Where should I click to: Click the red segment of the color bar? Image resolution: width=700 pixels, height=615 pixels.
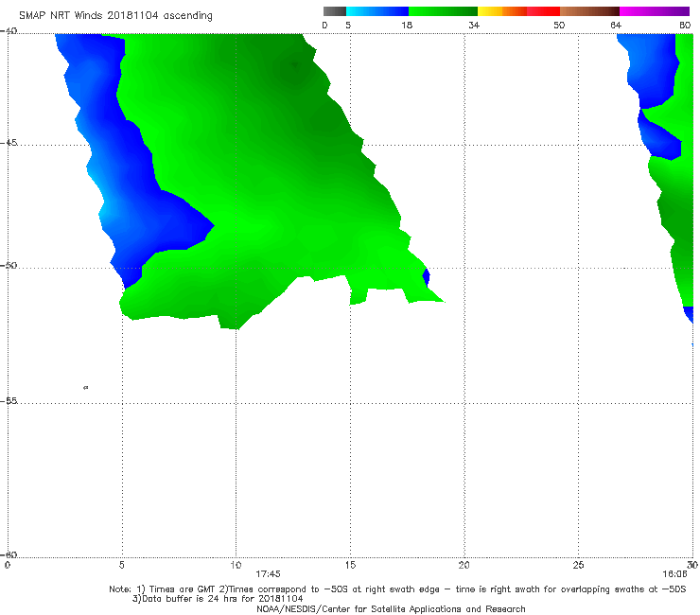[x=543, y=11]
